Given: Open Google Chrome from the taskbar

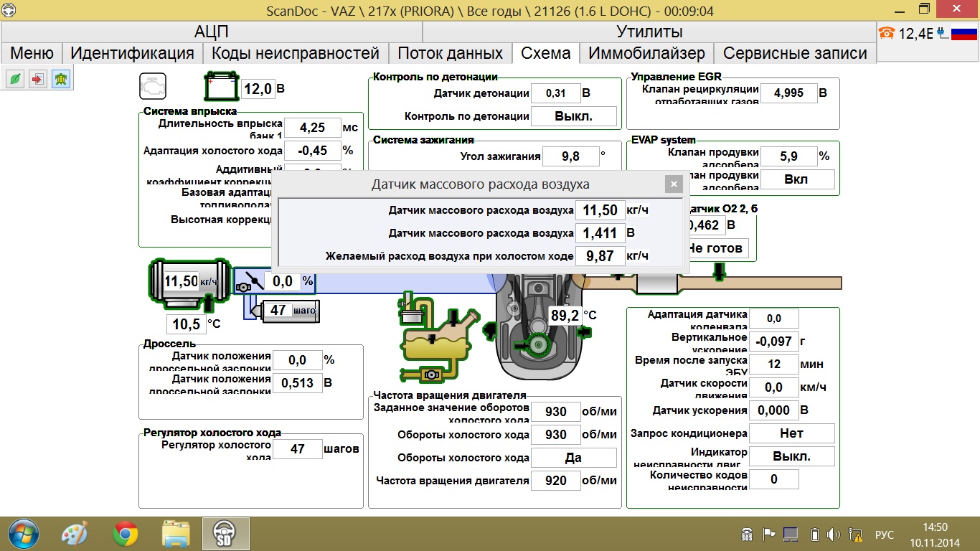Looking at the screenshot, I should tap(126, 534).
